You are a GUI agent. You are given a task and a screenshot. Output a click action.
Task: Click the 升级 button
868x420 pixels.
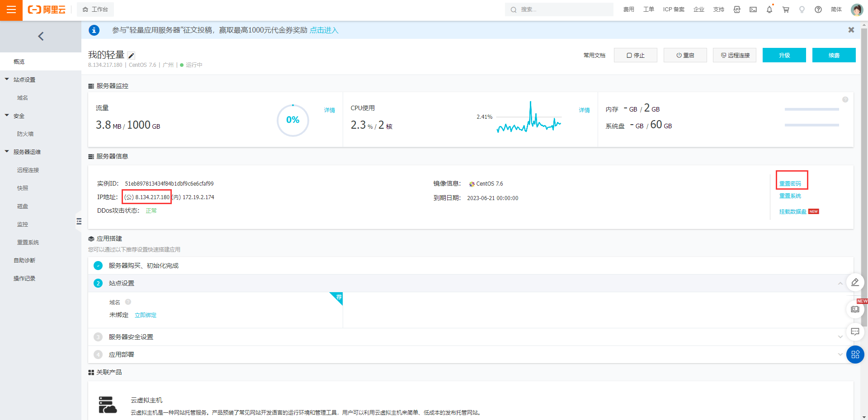(x=784, y=55)
